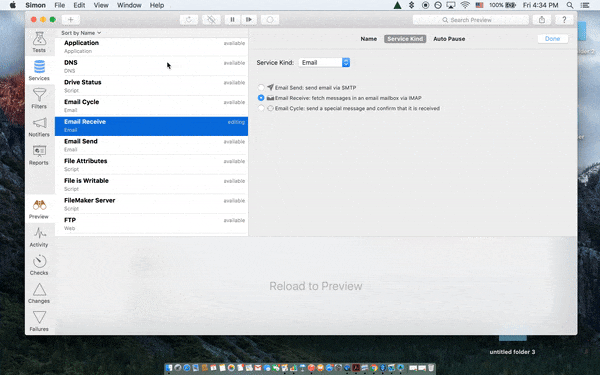This screenshot has width=600, height=375.
Task: Open the Sort by Name dropdown
Action: pyautogui.click(x=81, y=33)
